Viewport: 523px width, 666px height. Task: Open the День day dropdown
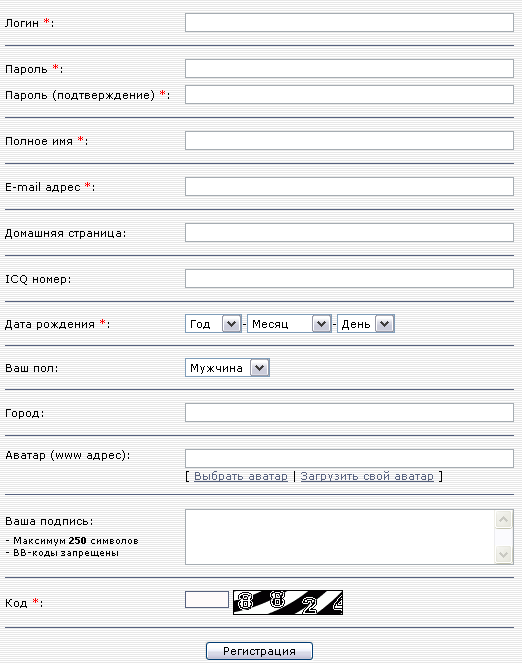[366, 324]
